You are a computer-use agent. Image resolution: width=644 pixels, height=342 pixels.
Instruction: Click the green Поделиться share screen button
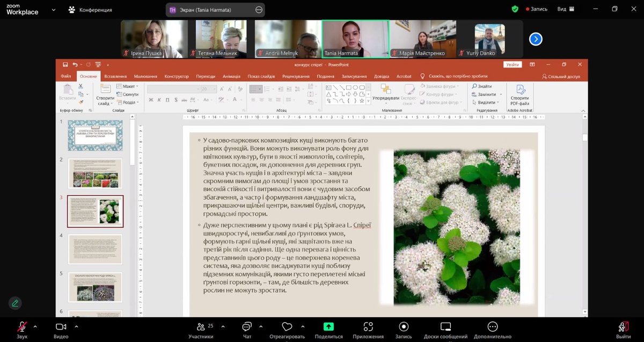point(328,329)
